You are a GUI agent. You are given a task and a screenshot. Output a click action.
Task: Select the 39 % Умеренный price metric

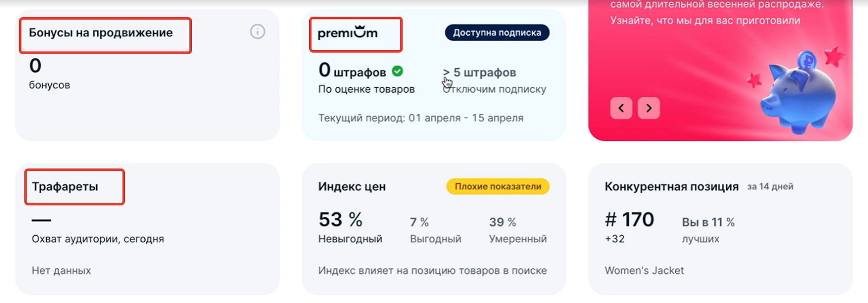tap(518, 230)
